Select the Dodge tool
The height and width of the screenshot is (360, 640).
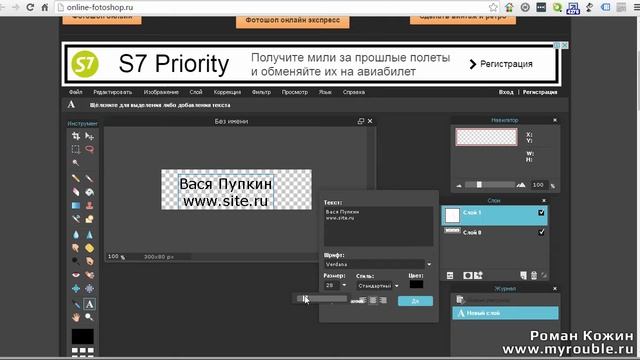coord(76,261)
